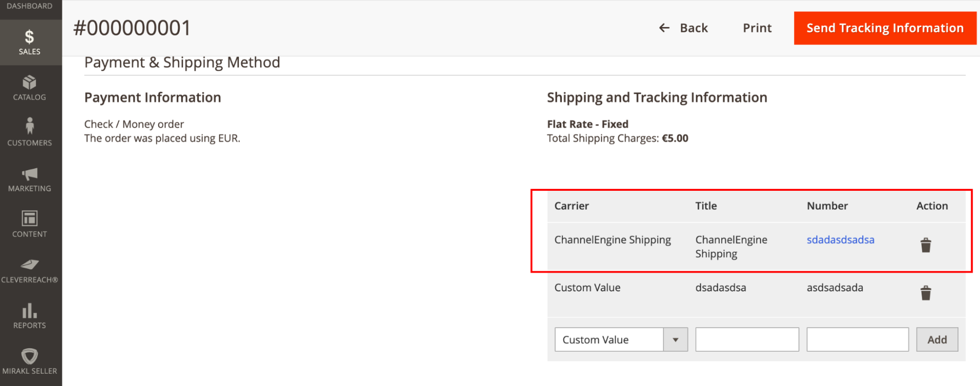The height and width of the screenshot is (386, 980).
Task: Click the back arrow icon
Action: pyautogui.click(x=664, y=28)
